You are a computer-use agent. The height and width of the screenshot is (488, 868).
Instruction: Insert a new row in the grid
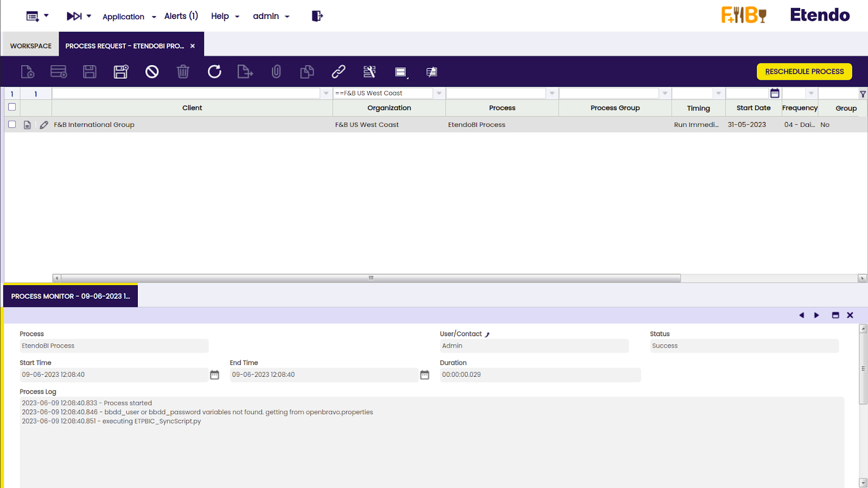(59, 72)
